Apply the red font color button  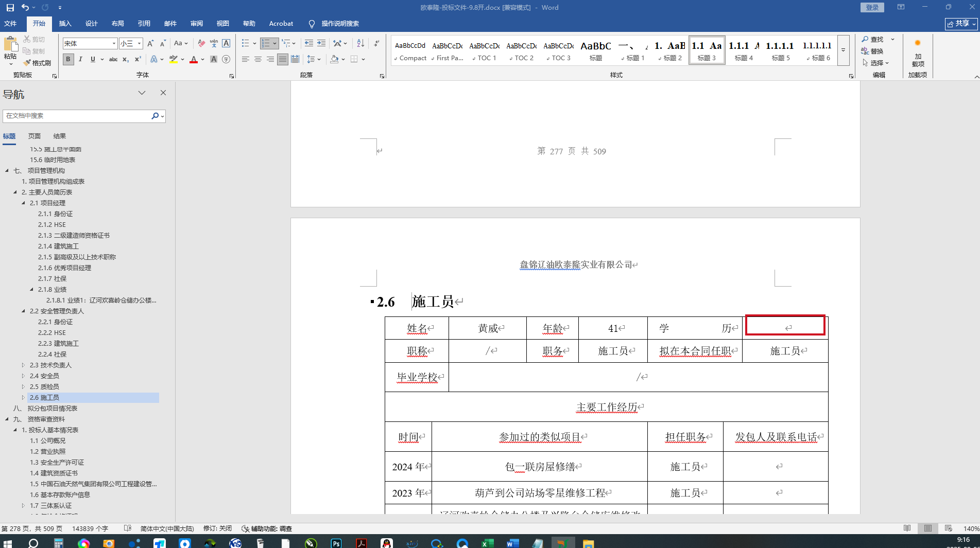tap(194, 59)
